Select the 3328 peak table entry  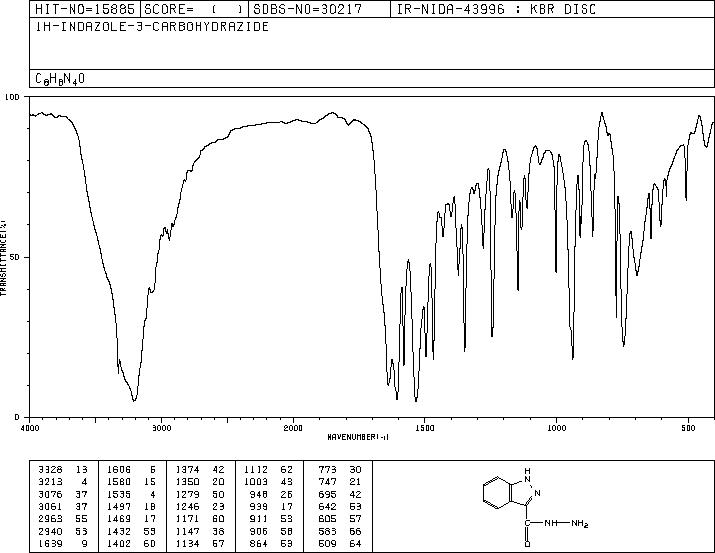pos(63,470)
